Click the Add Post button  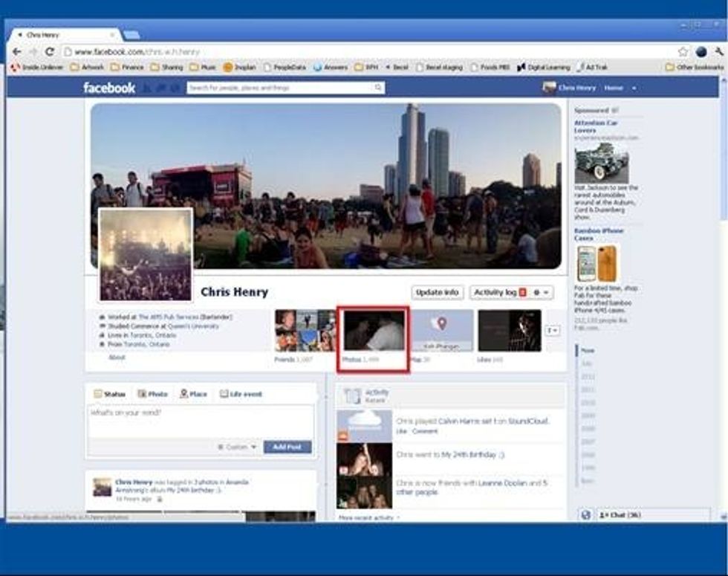287,447
